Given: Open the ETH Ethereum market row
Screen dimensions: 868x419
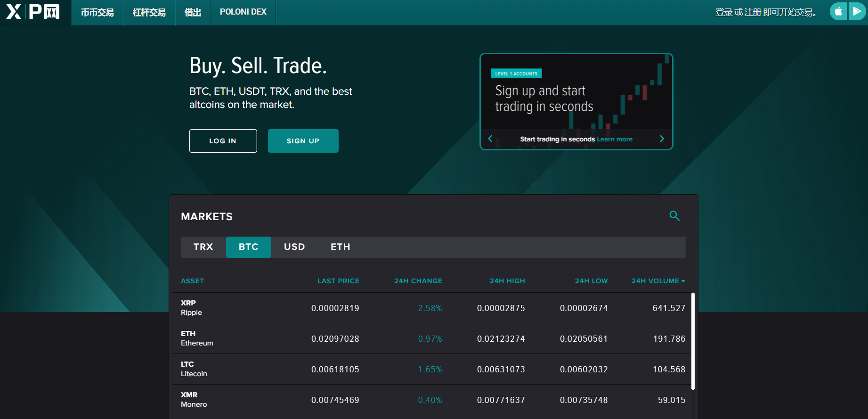Looking at the screenshot, I should pyautogui.click(x=432, y=338).
